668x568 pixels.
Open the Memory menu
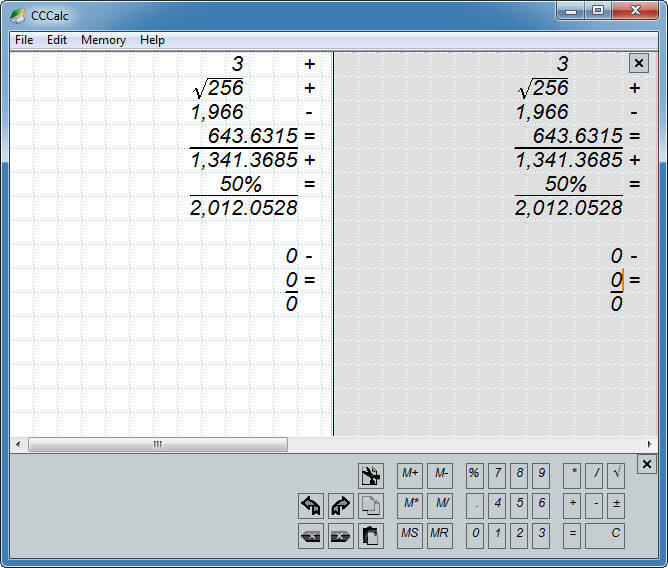(x=103, y=40)
